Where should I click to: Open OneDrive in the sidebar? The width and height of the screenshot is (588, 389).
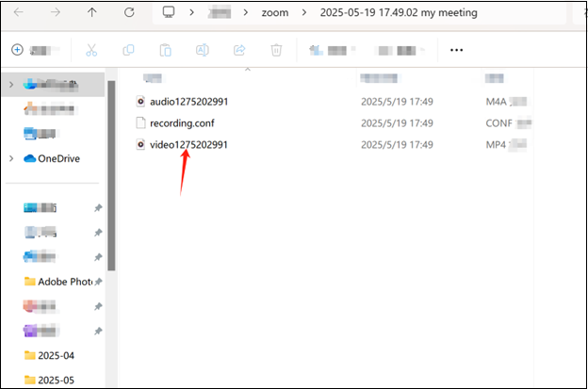point(58,158)
